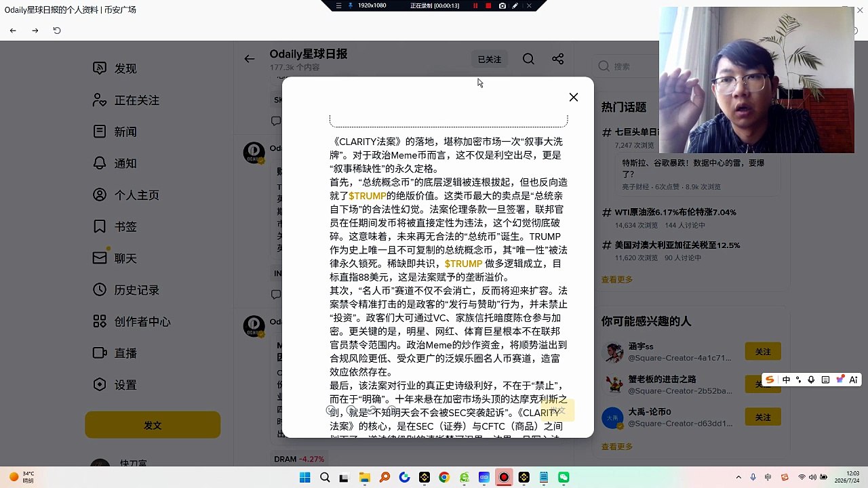Screen dimensions: 868x488
Task: Open 蟹老板的进击之路 profile name
Action: point(662,380)
